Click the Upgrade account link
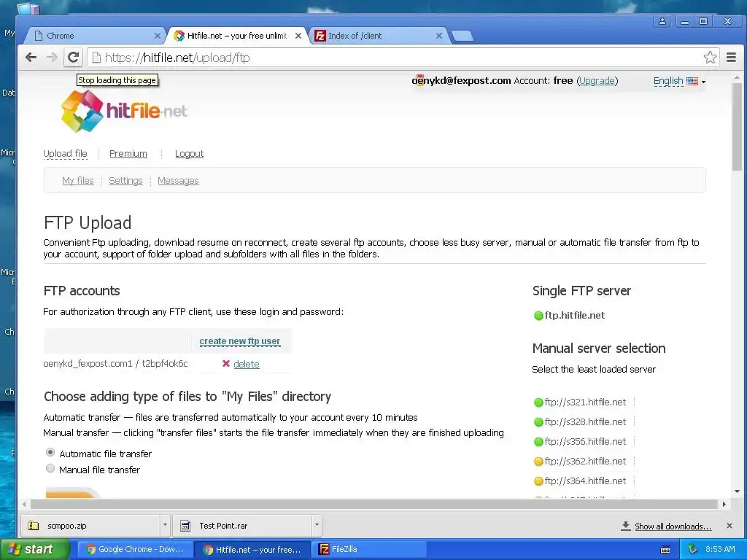The image size is (747, 560). (x=597, y=81)
